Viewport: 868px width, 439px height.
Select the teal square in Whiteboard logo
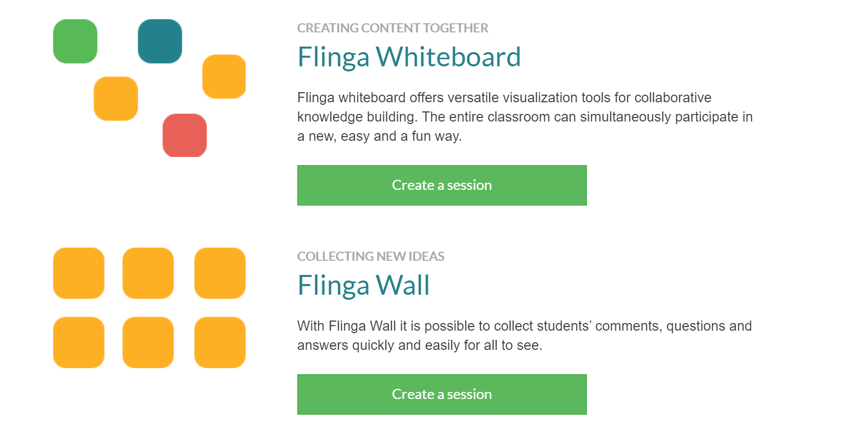(x=160, y=41)
